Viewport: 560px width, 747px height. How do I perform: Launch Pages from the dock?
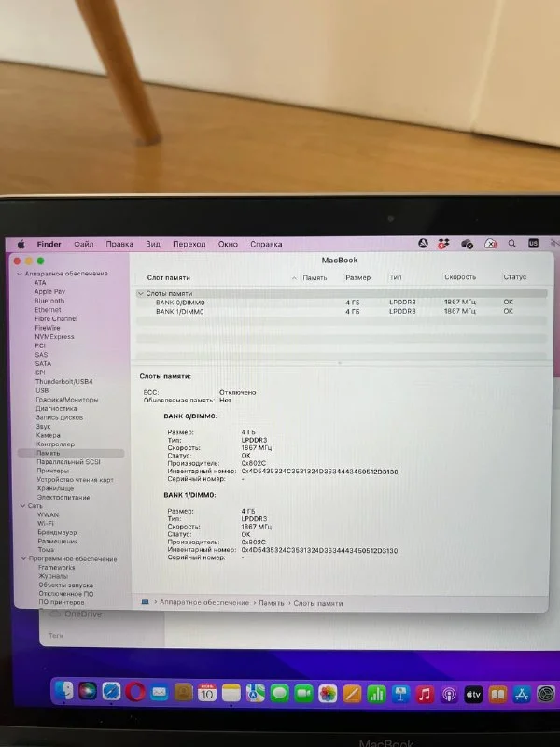tap(352, 694)
